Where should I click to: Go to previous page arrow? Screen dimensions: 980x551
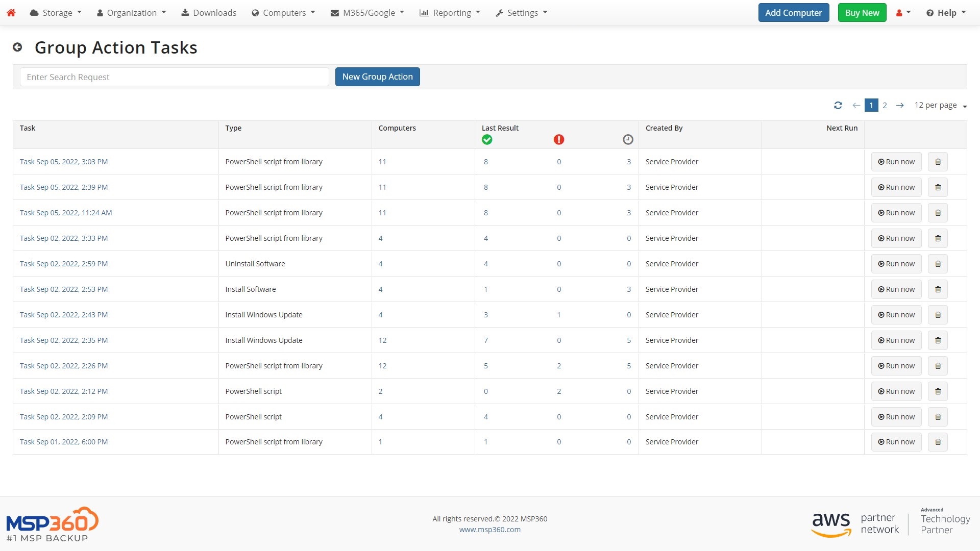[x=856, y=105]
